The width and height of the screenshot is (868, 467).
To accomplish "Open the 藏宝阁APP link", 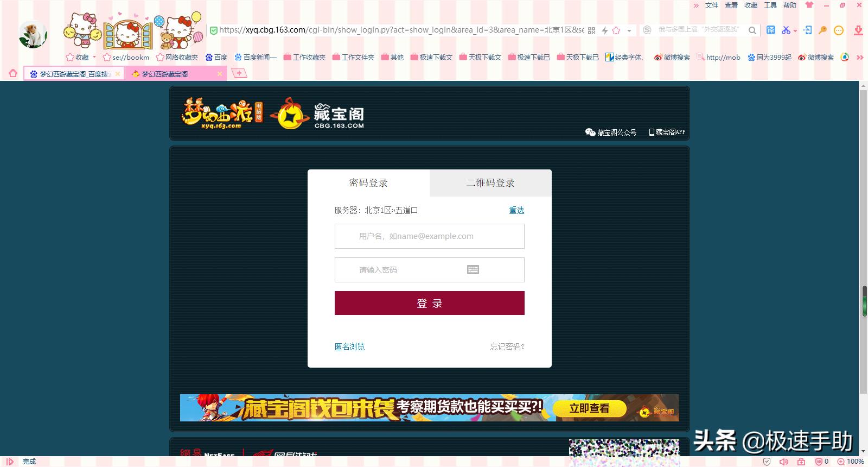I will (x=667, y=132).
